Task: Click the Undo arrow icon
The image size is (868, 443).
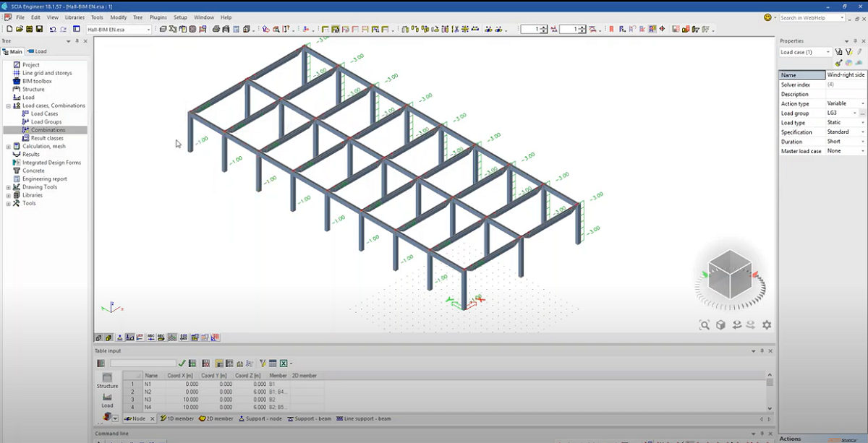Action: (x=53, y=30)
